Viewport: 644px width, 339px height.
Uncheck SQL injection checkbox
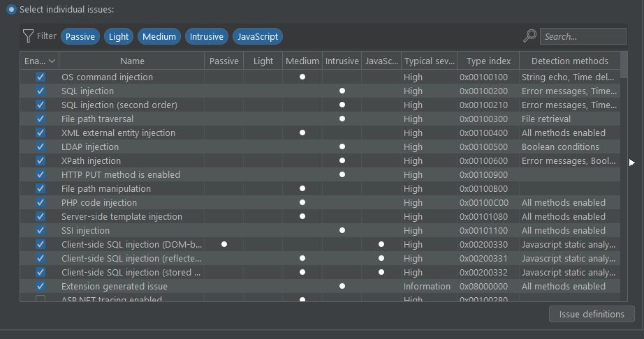click(41, 91)
